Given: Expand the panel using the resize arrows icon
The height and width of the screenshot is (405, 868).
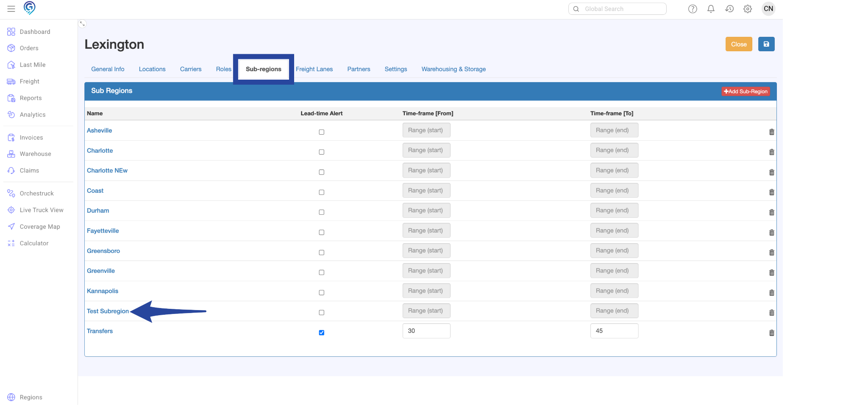Looking at the screenshot, I should [x=83, y=24].
